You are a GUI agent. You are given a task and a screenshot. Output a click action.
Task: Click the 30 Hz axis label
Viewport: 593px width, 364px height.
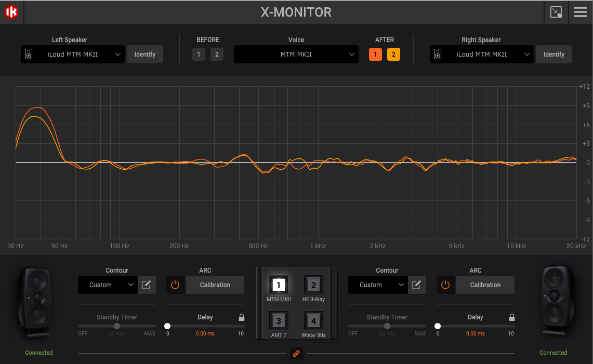point(16,246)
